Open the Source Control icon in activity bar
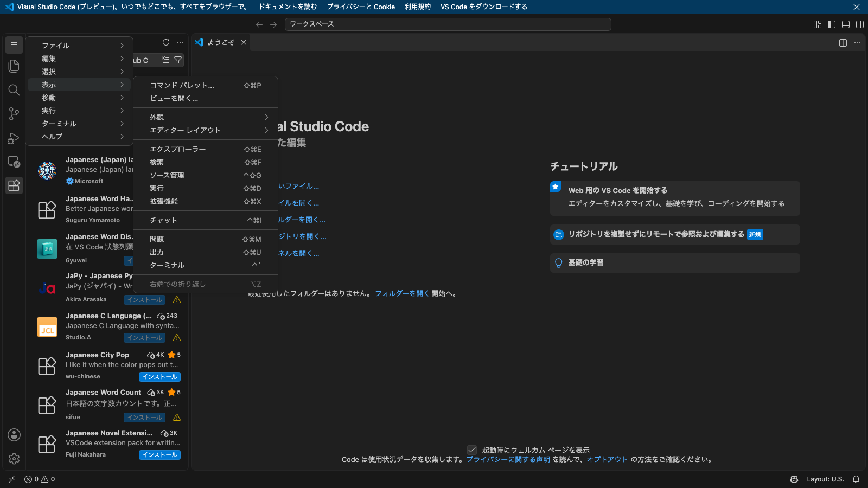The height and width of the screenshot is (488, 868). coord(14,114)
